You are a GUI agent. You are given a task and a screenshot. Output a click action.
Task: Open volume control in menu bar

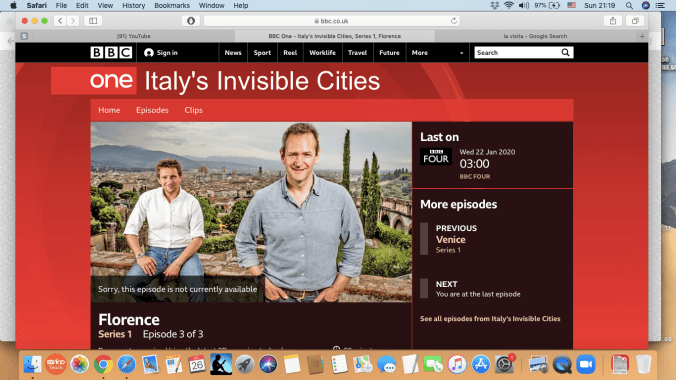click(x=524, y=6)
